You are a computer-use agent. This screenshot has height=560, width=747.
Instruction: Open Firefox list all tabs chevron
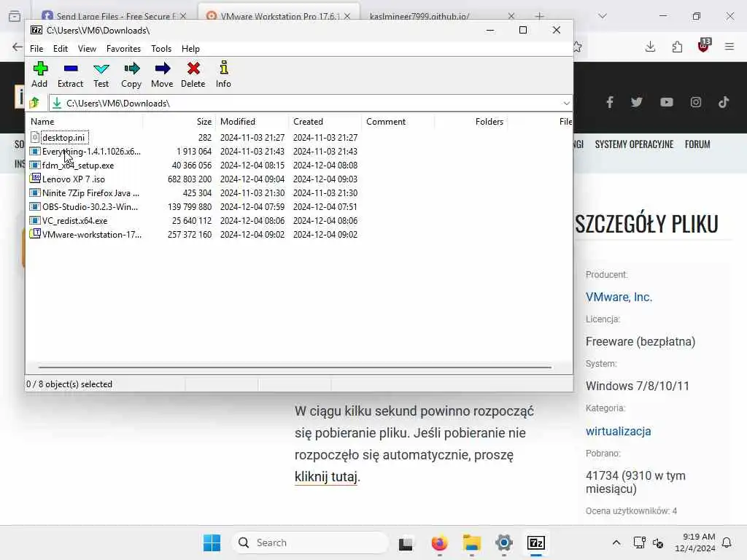603,16
